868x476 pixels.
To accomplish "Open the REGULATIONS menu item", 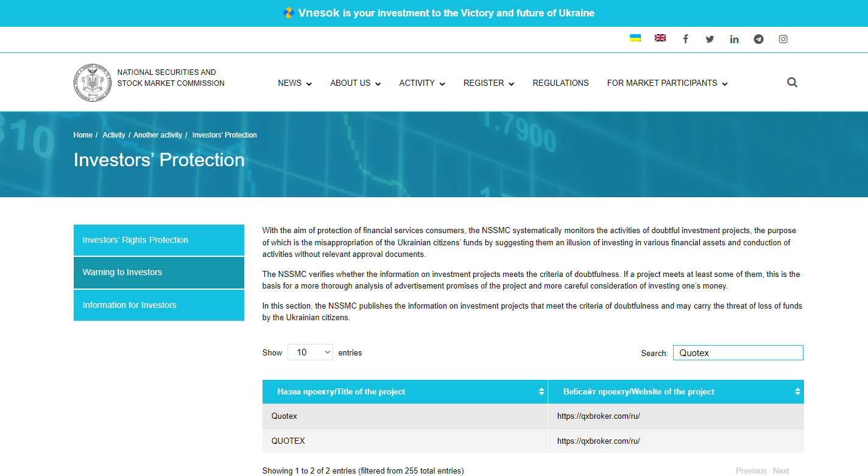I will click(560, 83).
